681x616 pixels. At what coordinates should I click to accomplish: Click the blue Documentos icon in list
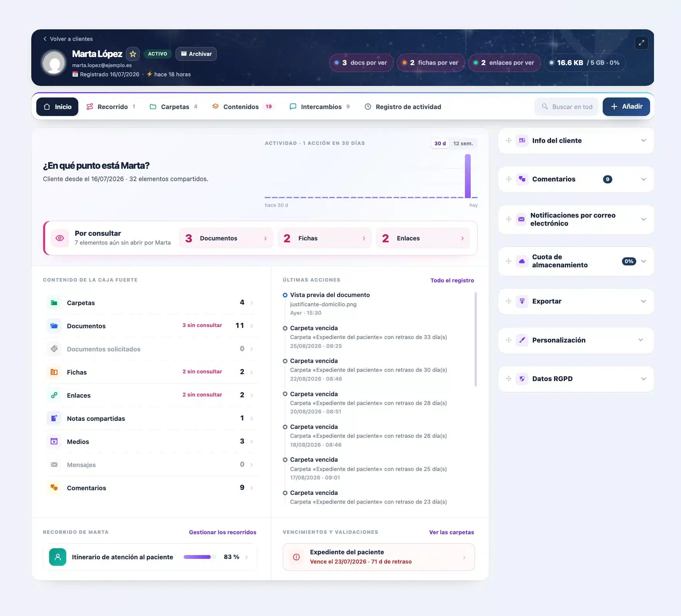pyautogui.click(x=54, y=326)
